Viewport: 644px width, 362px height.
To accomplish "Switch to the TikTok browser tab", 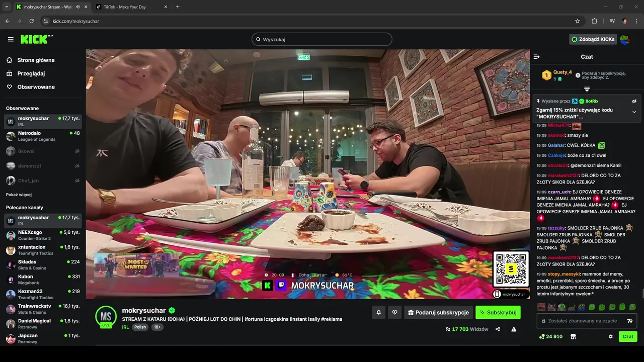I will [x=132, y=7].
